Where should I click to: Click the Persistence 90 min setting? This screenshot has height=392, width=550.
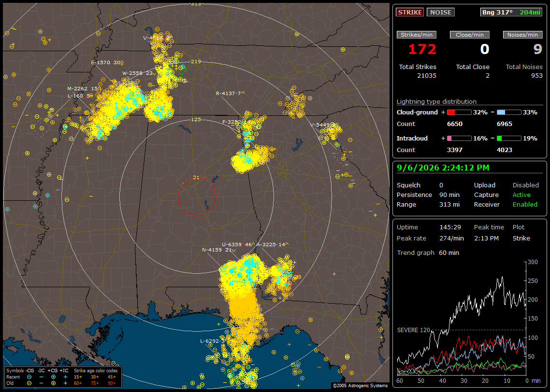click(428, 195)
